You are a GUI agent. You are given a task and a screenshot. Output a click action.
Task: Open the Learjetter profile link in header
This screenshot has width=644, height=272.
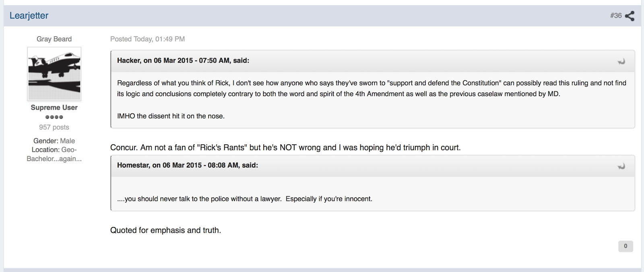(x=29, y=16)
